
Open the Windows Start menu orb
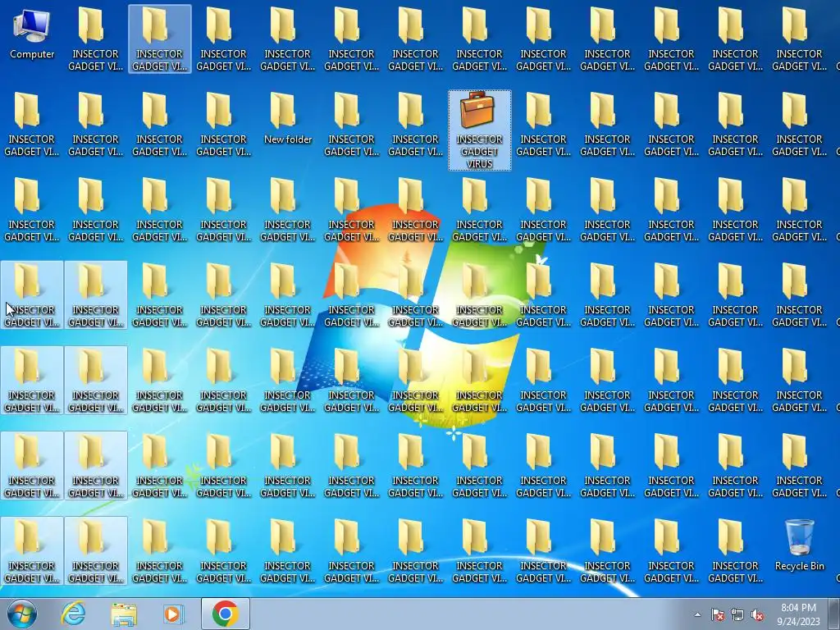pos(22,614)
